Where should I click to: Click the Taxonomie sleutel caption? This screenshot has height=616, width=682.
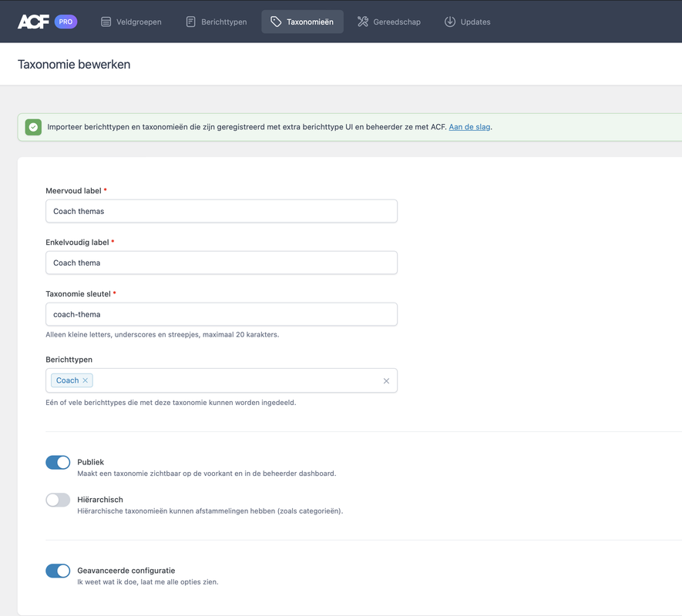coord(79,294)
